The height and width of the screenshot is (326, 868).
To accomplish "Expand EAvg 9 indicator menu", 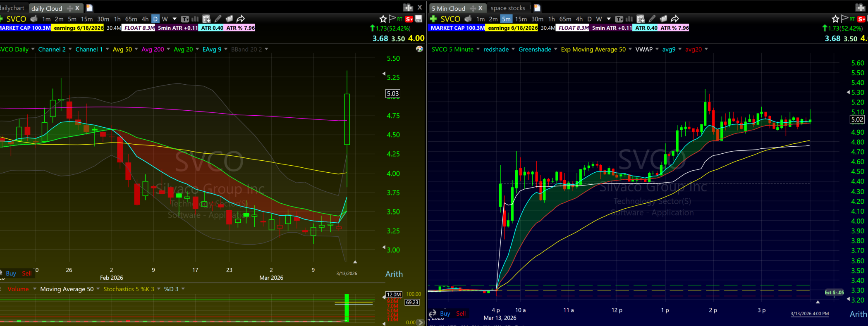I will click(225, 49).
